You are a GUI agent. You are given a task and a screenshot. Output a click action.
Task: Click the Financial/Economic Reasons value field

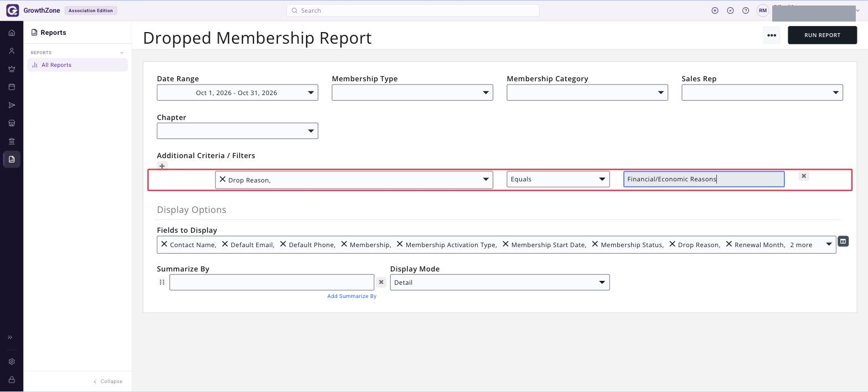[x=704, y=179]
